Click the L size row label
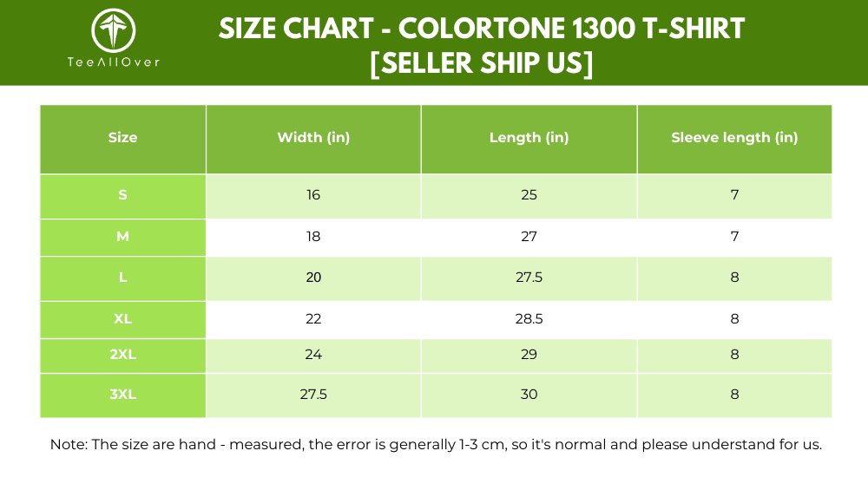This screenshot has height=477, width=868. coord(122,278)
